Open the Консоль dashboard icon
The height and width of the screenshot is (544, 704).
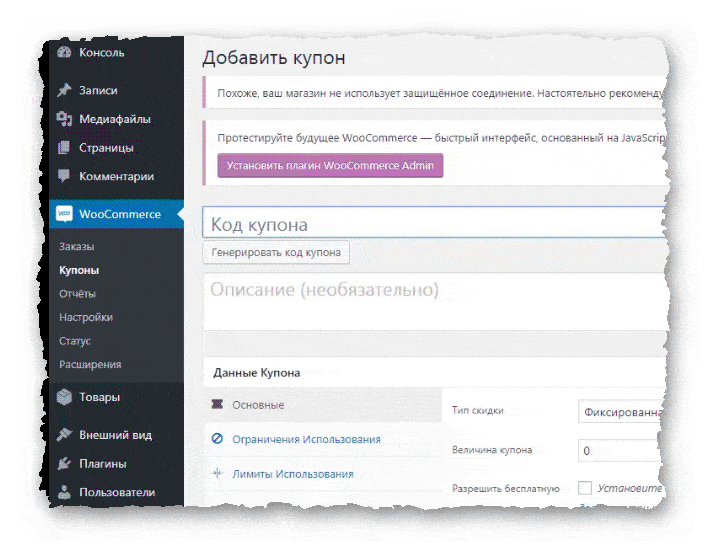[64, 53]
